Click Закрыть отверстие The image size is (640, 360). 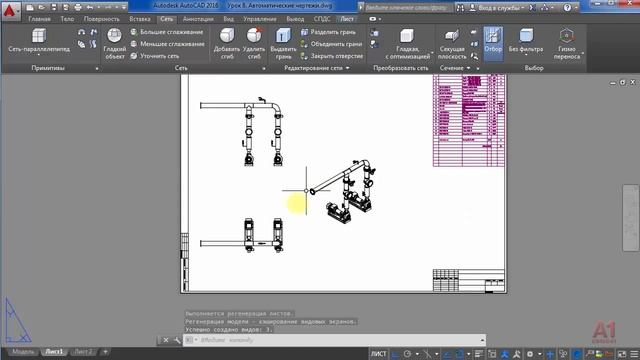[332, 56]
